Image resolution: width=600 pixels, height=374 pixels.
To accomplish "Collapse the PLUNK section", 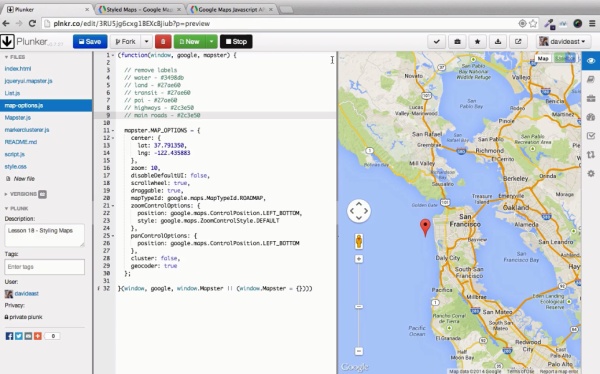I will [x=16, y=209].
